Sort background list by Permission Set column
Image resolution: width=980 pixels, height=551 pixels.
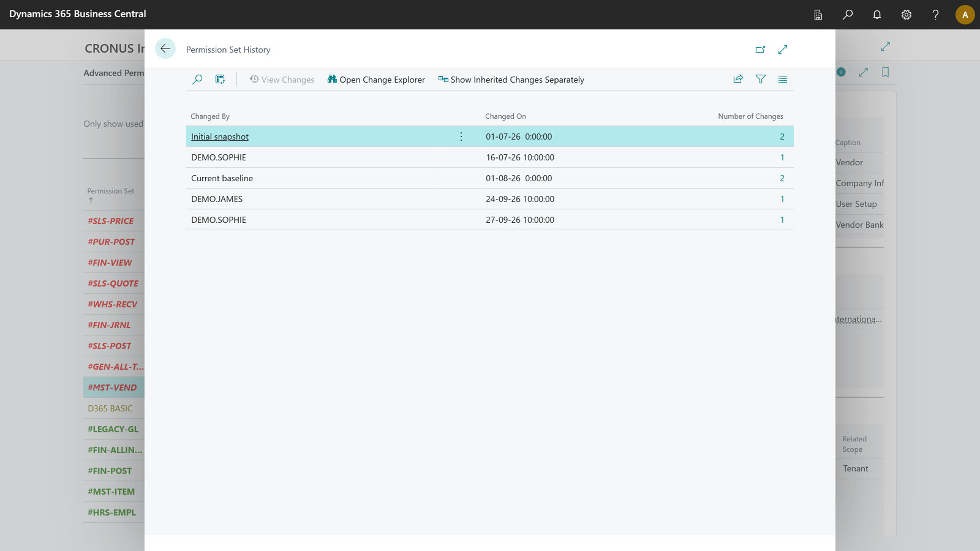111,191
